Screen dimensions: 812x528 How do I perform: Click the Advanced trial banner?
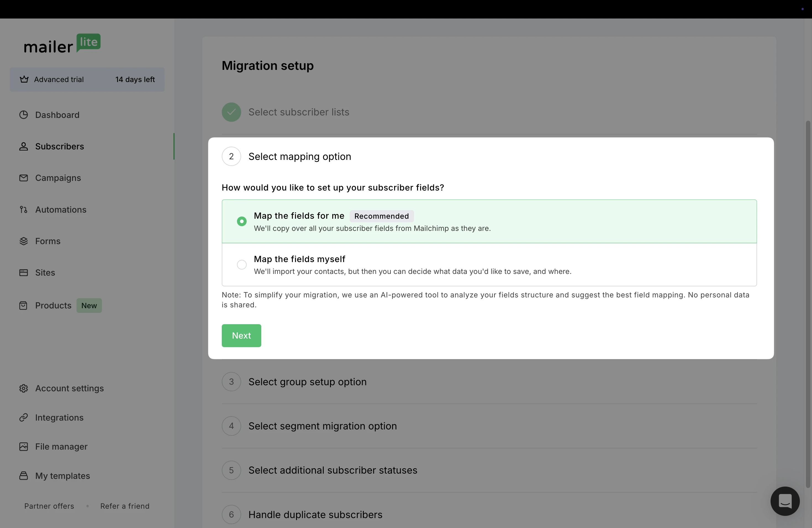coord(87,80)
